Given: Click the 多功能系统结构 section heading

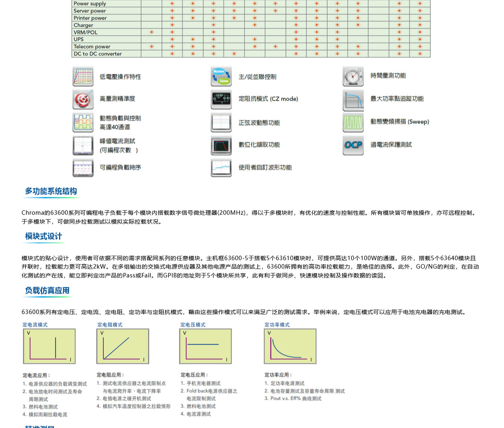Looking at the screenshot, I should click(x=51, y=191).
